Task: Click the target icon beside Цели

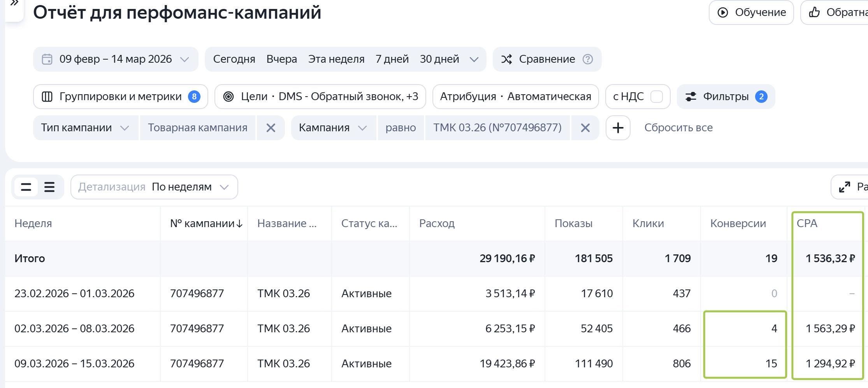Action: click(x=228, y=97)
